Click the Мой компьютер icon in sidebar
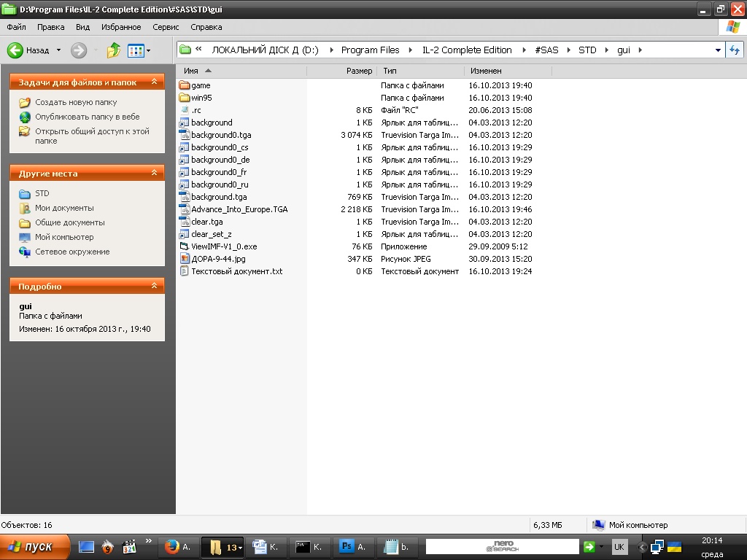 [x=25, y=237]
